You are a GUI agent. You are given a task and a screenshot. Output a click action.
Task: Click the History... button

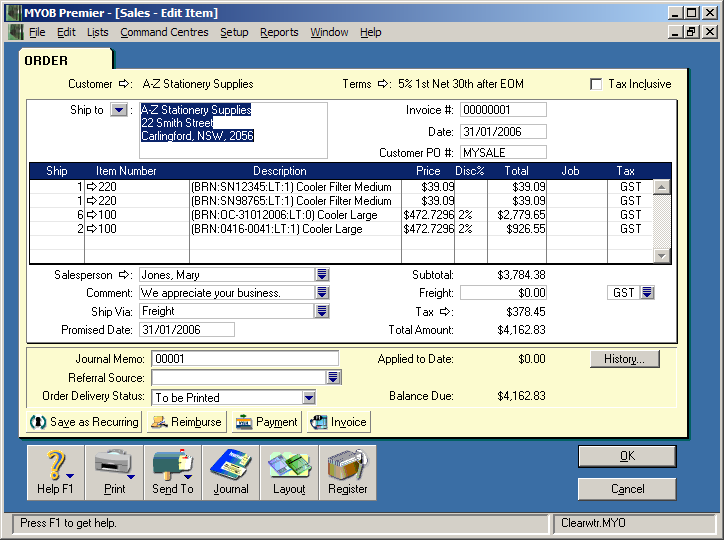click(625, 359)
